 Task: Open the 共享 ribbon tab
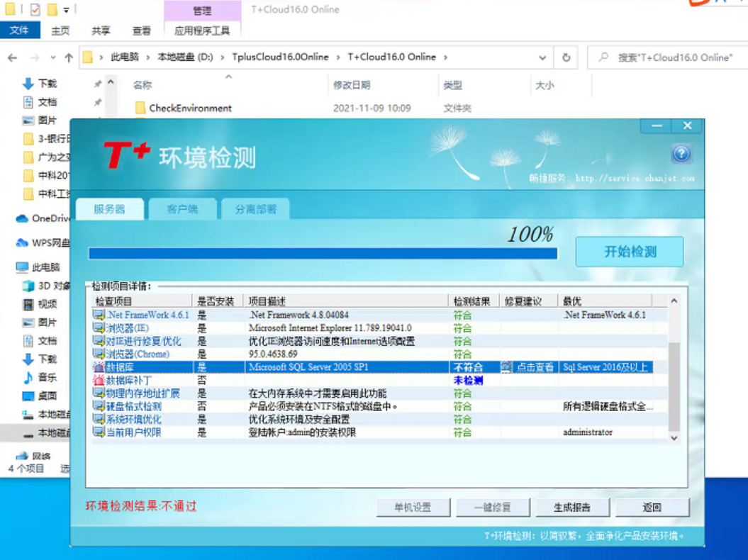pos(101,30)
